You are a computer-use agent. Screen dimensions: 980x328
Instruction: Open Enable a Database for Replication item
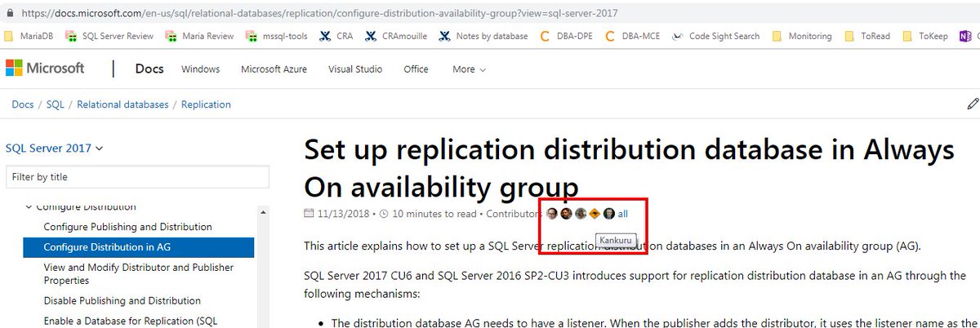pyautogui.click(x=130, y=321)
